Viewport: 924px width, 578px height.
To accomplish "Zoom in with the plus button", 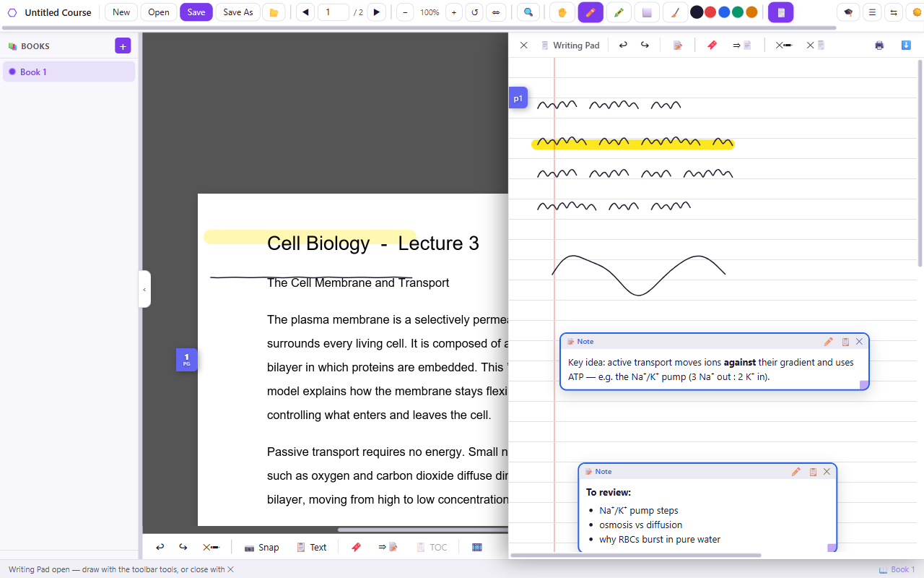I will [454, 12].
